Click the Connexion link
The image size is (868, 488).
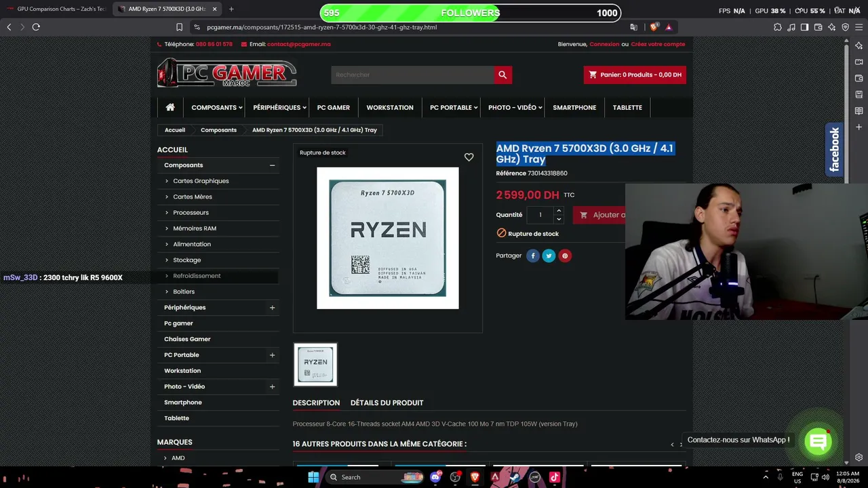(x=604, y=44)
